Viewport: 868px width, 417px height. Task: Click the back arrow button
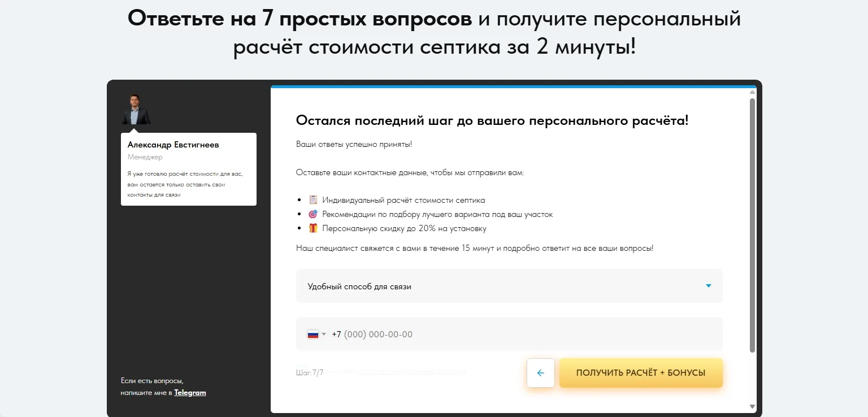pos(541,373)
